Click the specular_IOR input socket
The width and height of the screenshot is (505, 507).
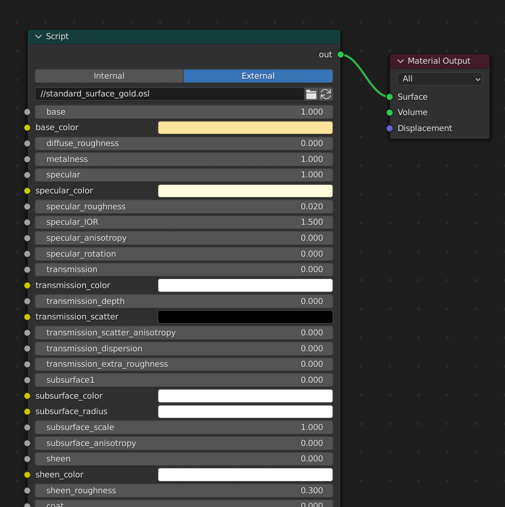[x=27, y=222]
